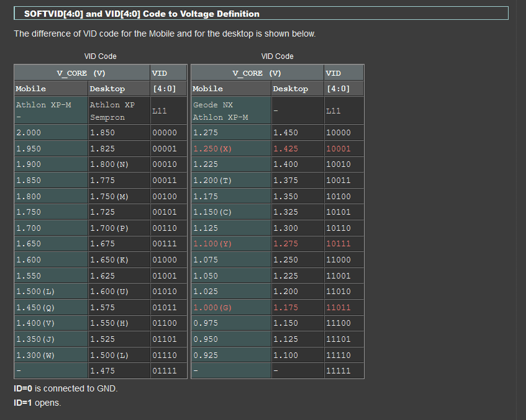Click the 'ID=0 is connected to GND' note
Viewport: 526px width, 420px height.
(66, 388)
